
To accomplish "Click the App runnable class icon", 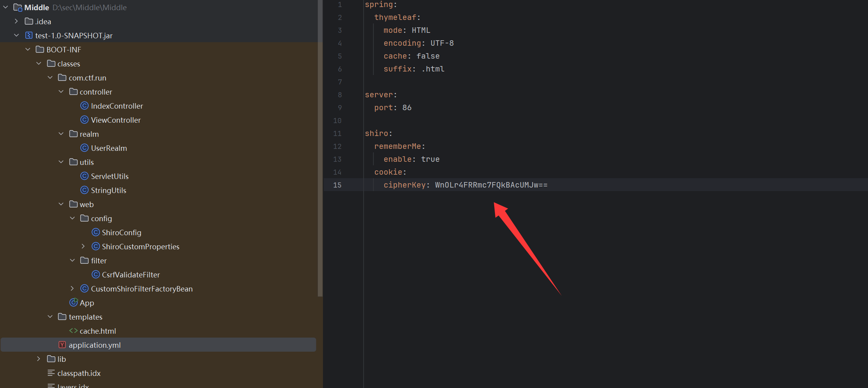I will pyautogui.click(x=73, y=303).
